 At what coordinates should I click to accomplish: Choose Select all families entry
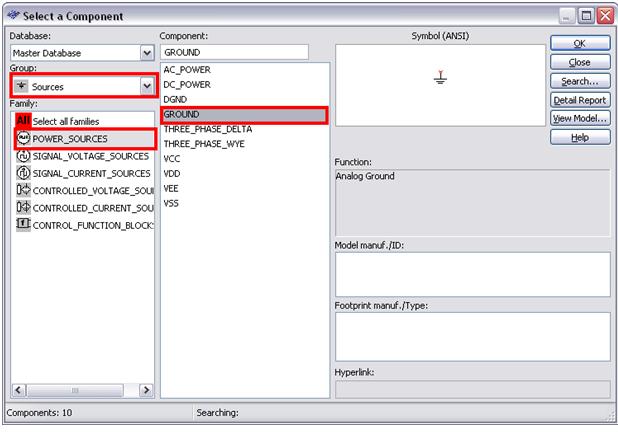click(66, 121)
